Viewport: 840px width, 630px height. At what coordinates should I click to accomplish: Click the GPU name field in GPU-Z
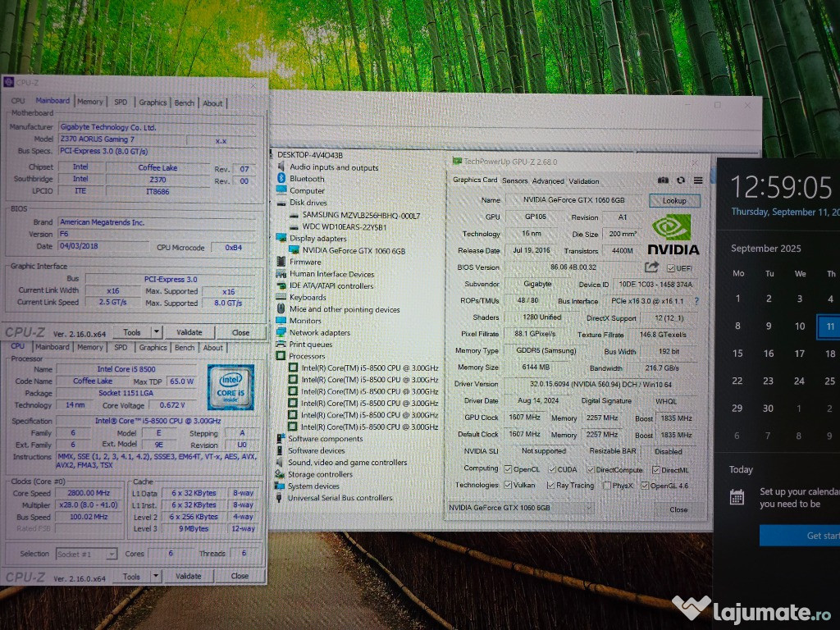click(573, 200)
